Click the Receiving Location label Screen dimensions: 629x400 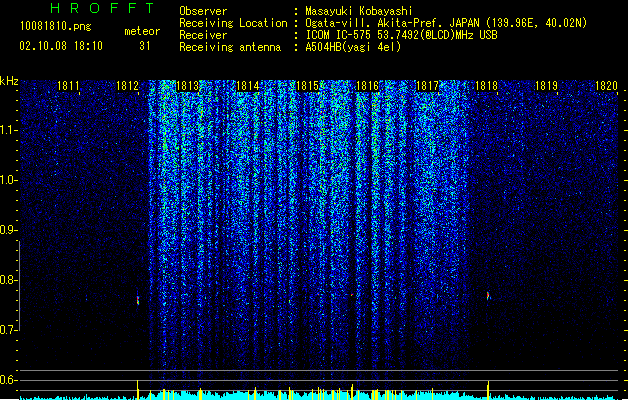(233, 23)
